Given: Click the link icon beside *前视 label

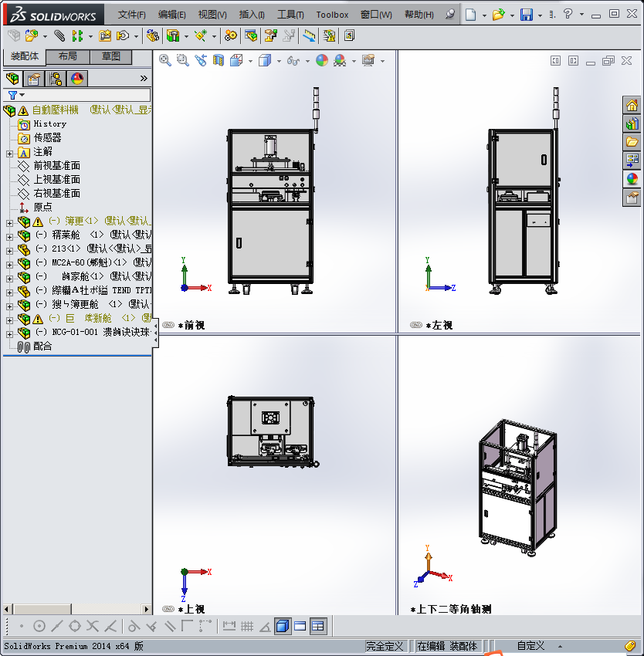Looking at the screenshot, I should tap(168, 325).
